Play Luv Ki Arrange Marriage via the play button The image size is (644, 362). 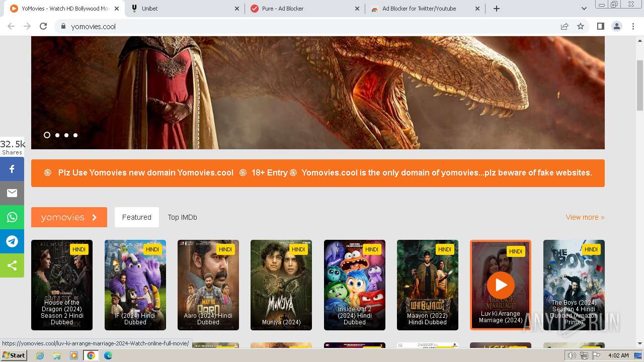(501, 285)
